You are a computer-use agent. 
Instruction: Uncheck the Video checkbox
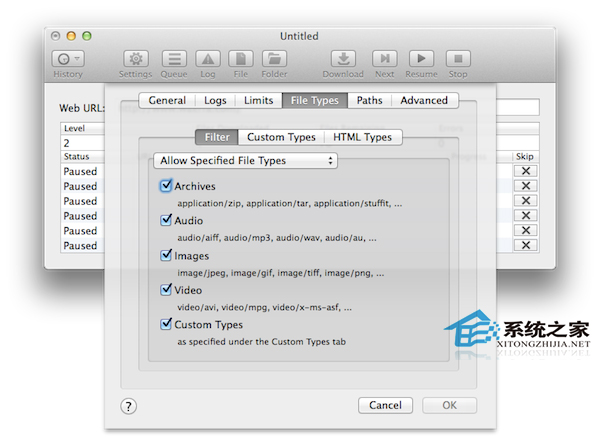click(x=166, y=289)
